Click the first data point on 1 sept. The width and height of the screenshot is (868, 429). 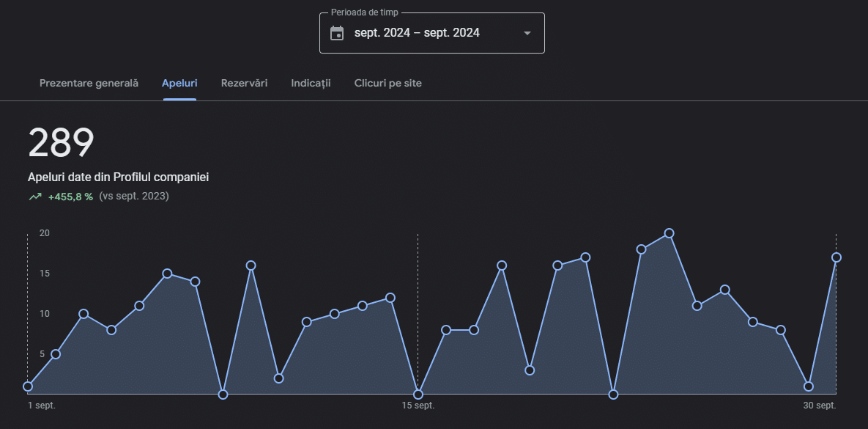coord(28,386)
